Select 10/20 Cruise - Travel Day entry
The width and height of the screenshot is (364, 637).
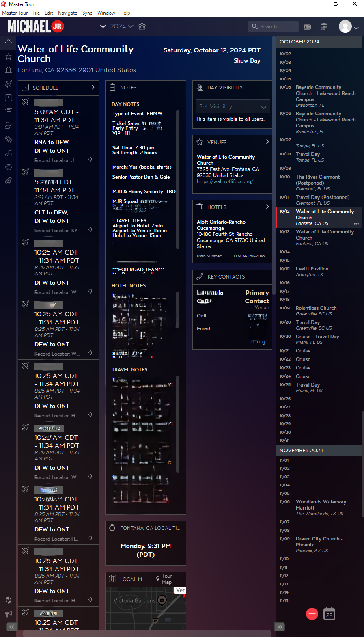[x=318, y=339]
